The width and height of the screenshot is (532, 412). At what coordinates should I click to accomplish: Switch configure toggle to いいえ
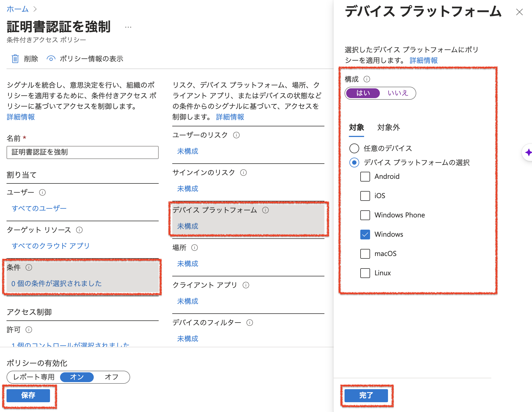pos(398,93)
